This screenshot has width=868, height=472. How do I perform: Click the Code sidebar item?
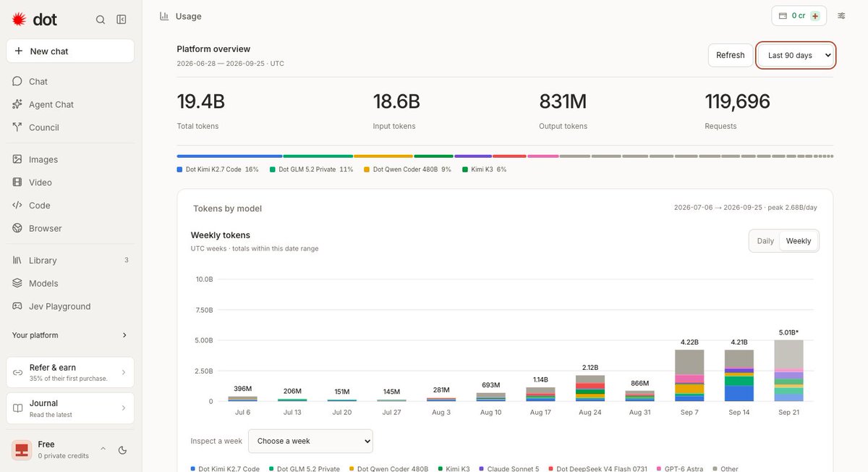point(70,206)
